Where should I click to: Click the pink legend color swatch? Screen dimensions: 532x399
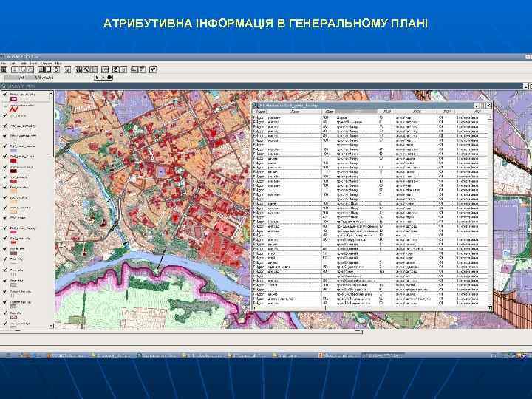coord(13,232)
